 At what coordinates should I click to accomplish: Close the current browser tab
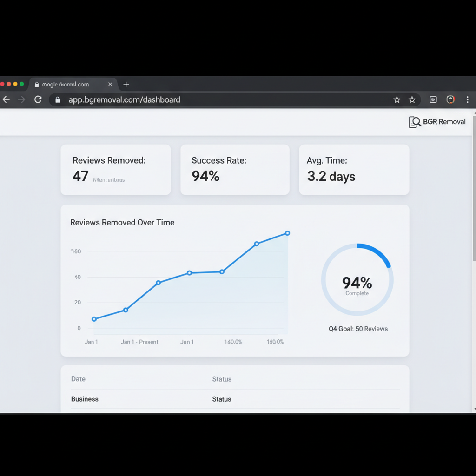coord(110,85)
